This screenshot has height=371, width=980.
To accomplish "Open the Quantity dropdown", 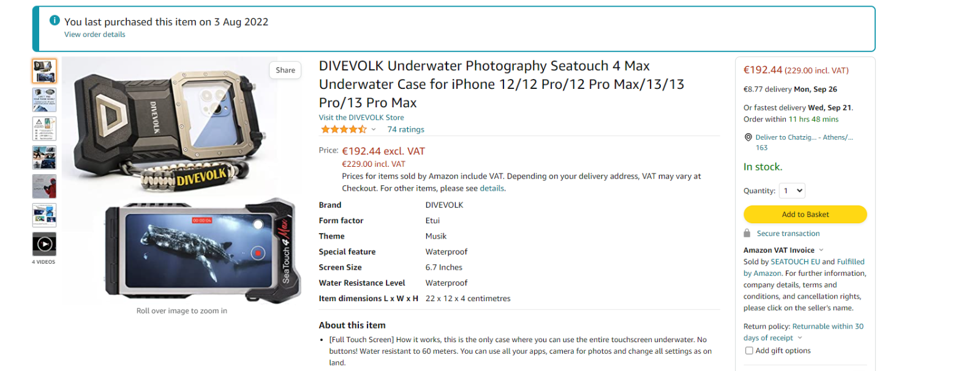I will coord(792,191).
